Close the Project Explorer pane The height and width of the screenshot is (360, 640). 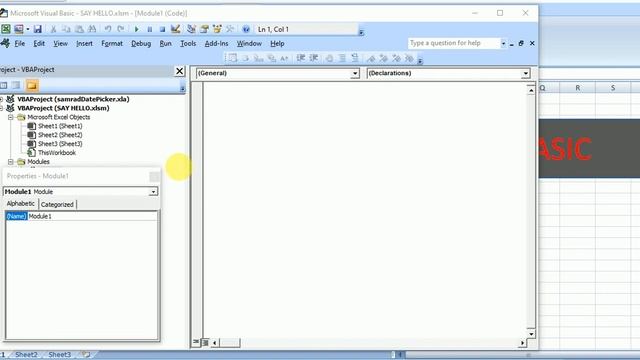tap(179, 71)
